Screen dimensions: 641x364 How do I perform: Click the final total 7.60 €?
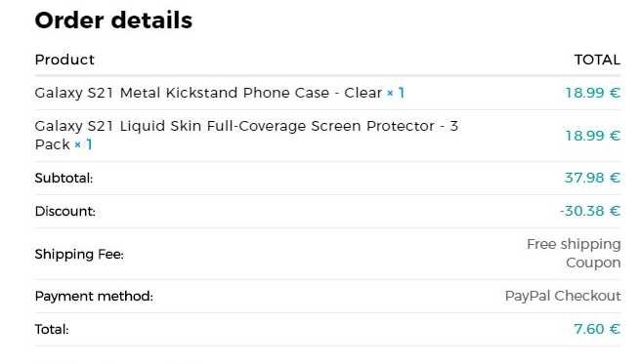coord(597,329)
